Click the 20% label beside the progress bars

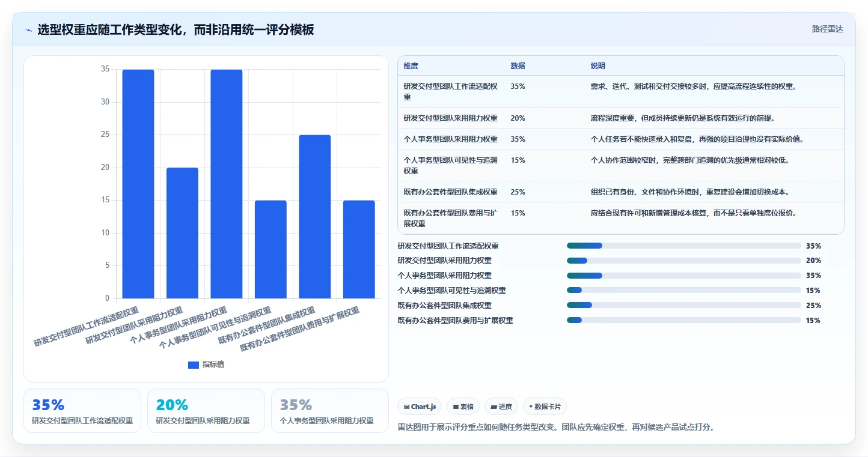click(813, 261)
